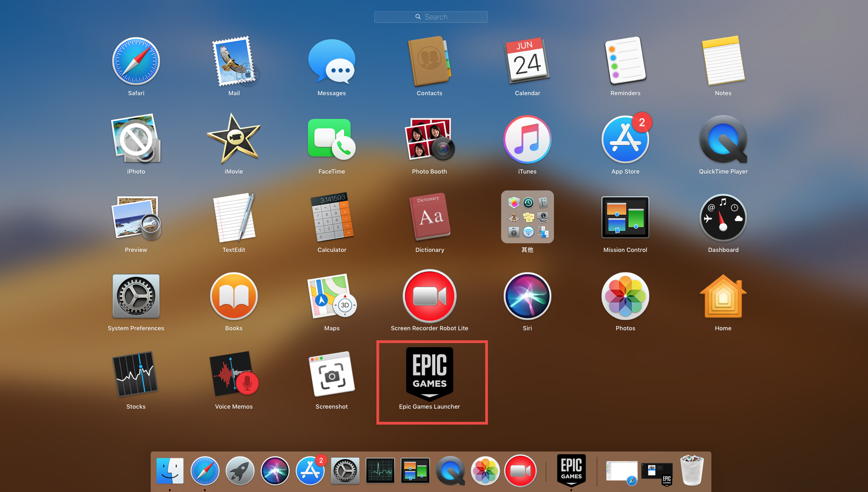Open System Preferences
The width and height of the screenshot is (868, 492).
[136, 296]
